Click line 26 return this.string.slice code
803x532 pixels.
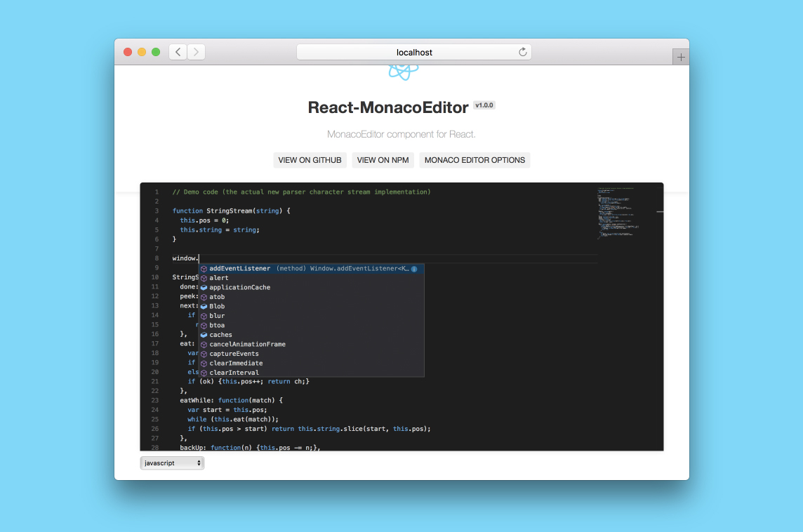pyautogui.click(x=309, y=429)
